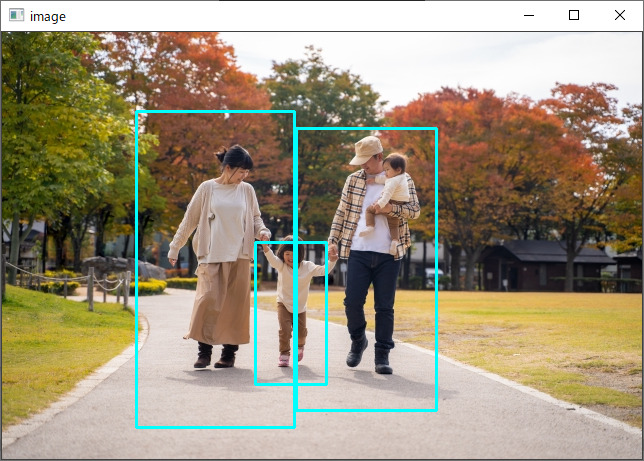
Task: Maximize the image window
Action: (574, 16)
